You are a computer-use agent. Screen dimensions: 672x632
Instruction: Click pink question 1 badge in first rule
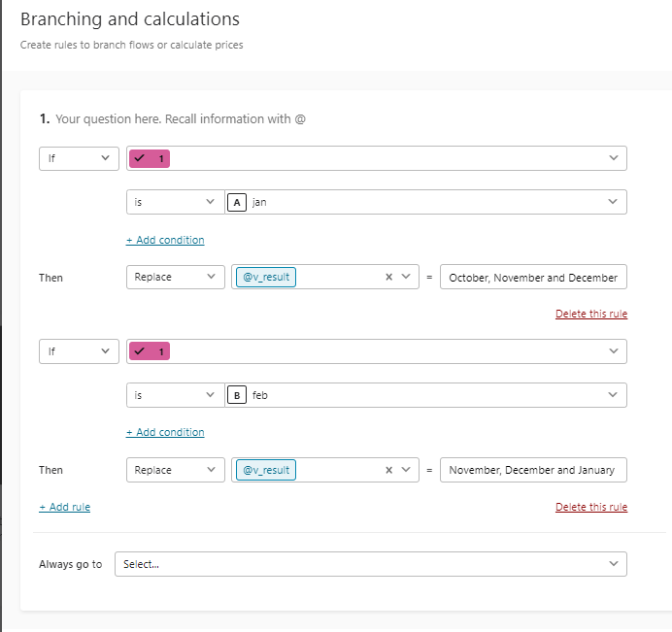150,158
